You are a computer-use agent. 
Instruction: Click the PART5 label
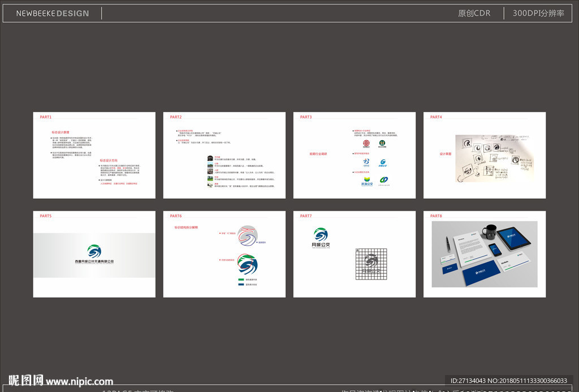[46, 216]
